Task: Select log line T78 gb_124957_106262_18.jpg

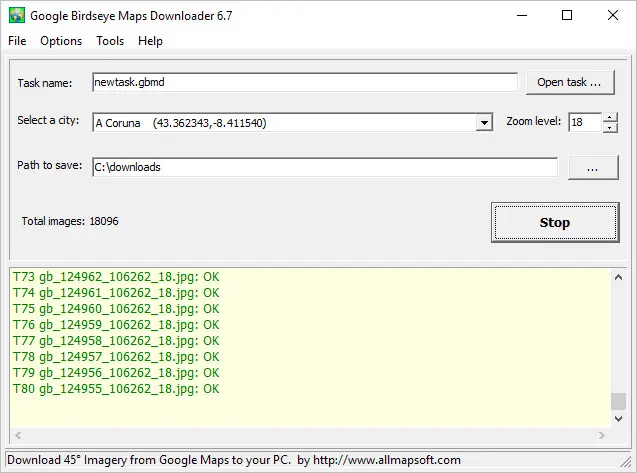Action: 116,357
